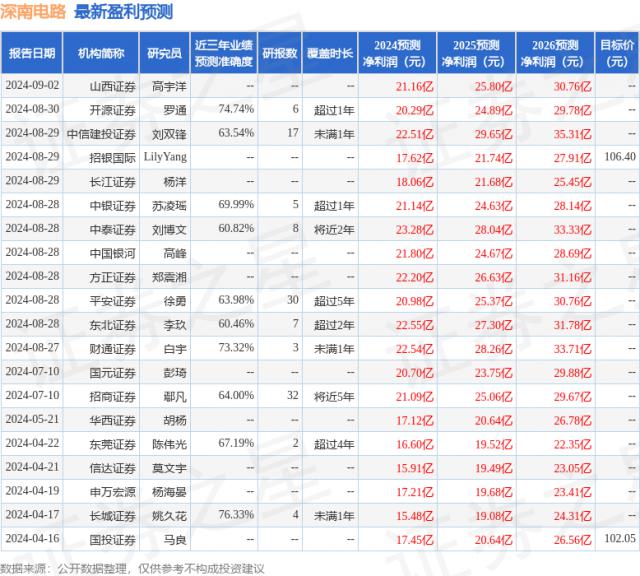Open the 深南电路 stock name title
The width and height of the screenshot is (640, 576).
(x=35, y=12)
